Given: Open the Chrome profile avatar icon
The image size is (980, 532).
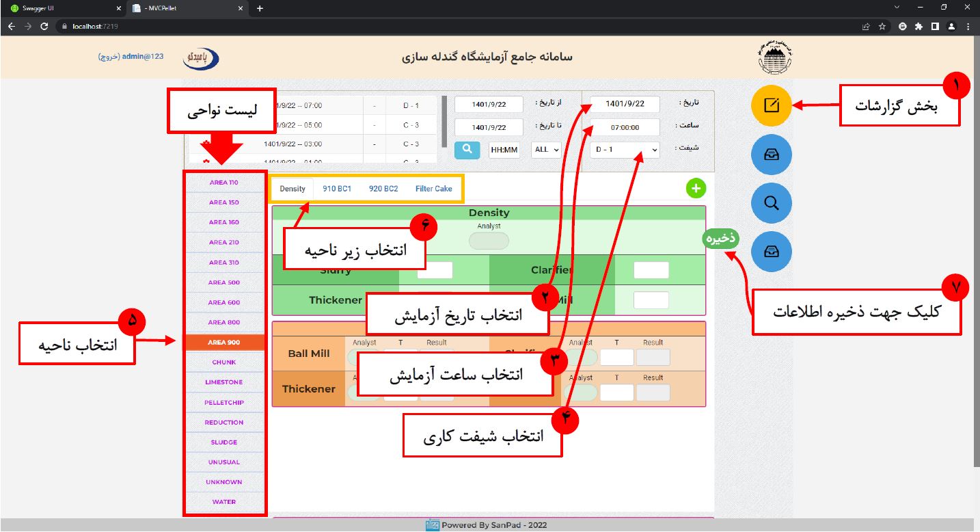Looking at the screenshot, I should [x=951, y=27].
